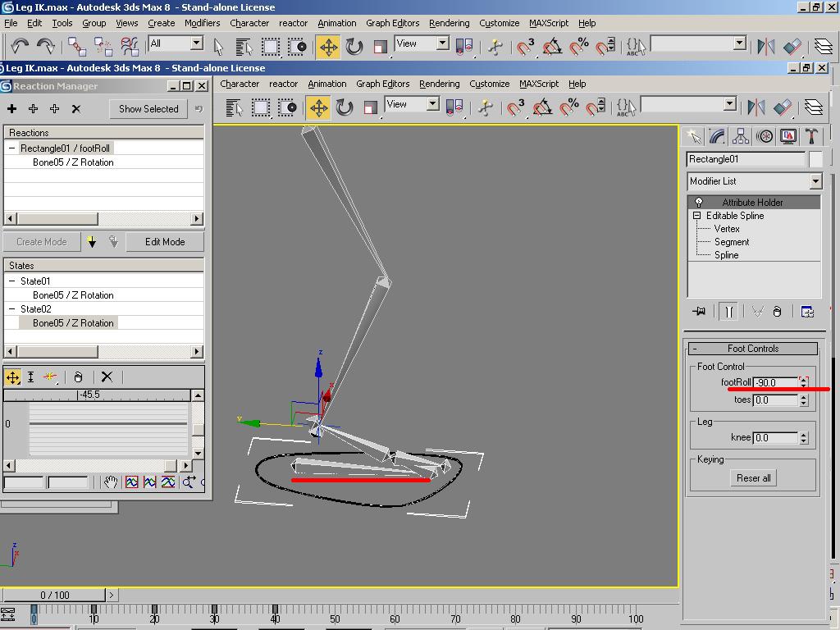
Task: Click Delete Keys X in reaction curve toolbar
Action: coord(107,377)
